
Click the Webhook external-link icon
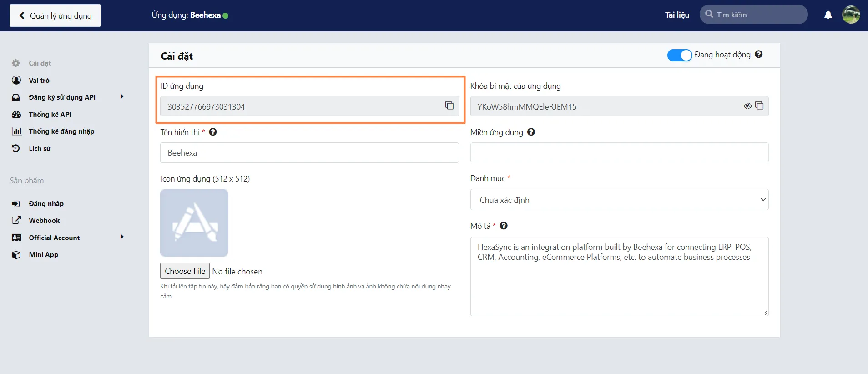[x=16, y=220]
